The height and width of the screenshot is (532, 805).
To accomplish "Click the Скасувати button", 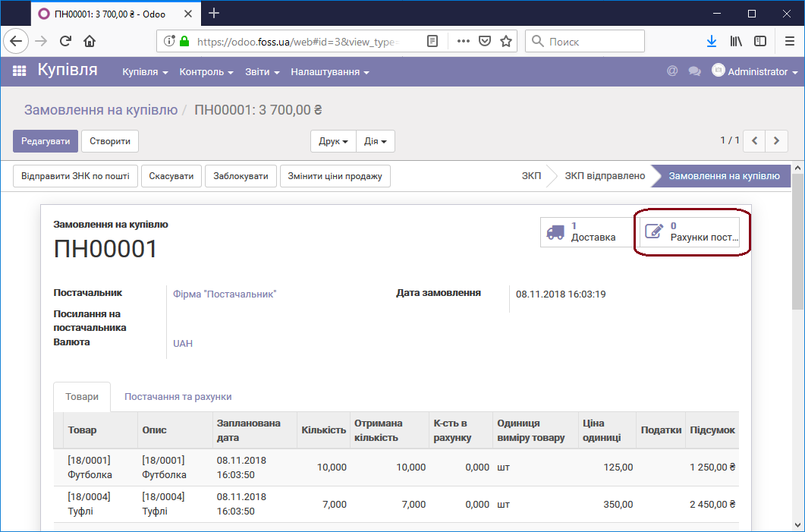I will coord(171,176).
